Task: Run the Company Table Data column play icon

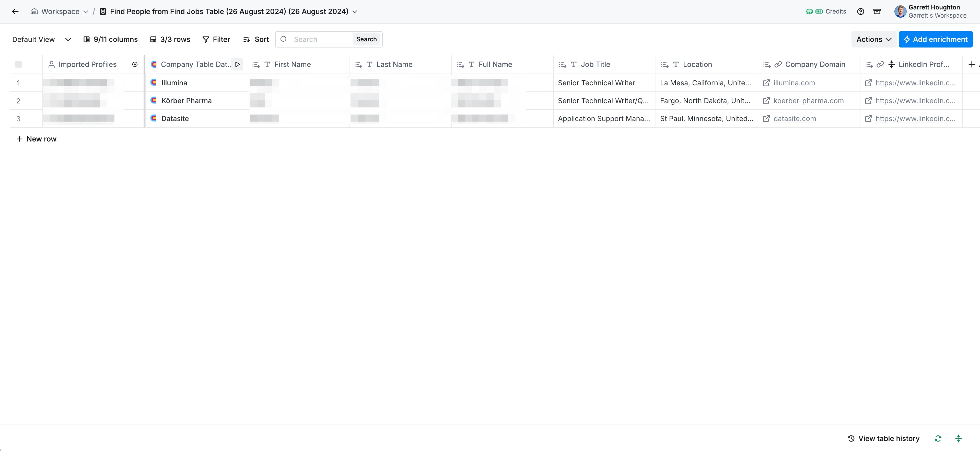Action: pos(237,64)
